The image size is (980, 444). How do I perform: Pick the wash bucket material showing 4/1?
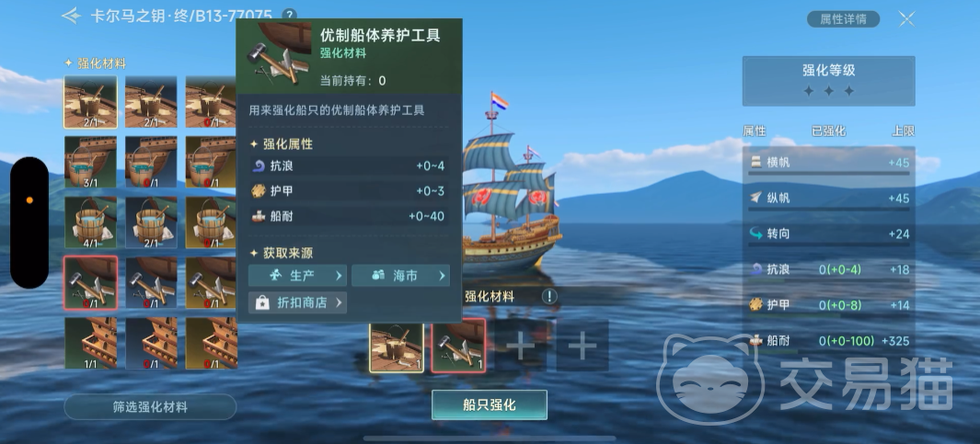90,222
